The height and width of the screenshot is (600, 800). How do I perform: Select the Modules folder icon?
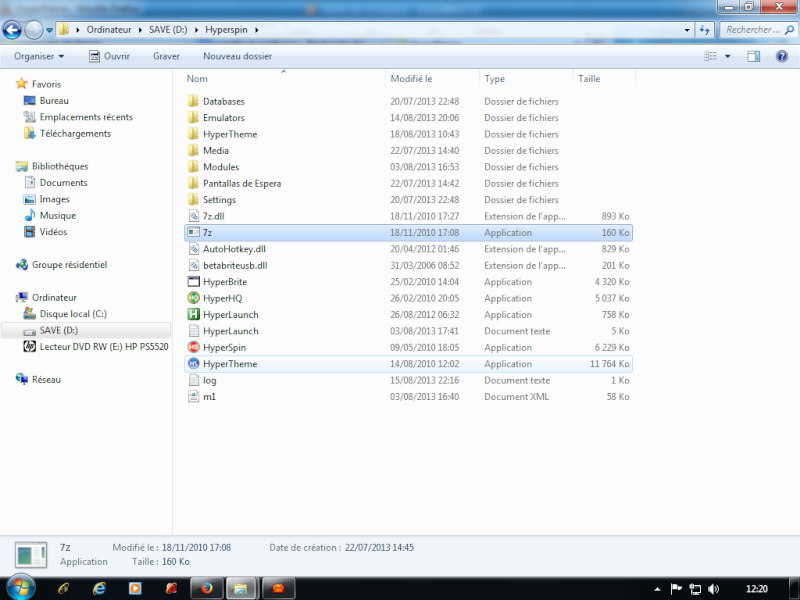pos(193,167)
